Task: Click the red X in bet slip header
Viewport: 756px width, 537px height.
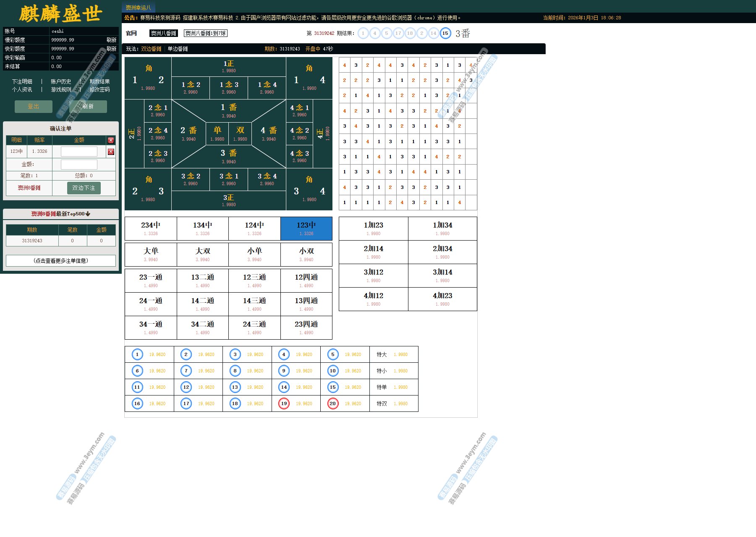Action: tap(111, 140)
